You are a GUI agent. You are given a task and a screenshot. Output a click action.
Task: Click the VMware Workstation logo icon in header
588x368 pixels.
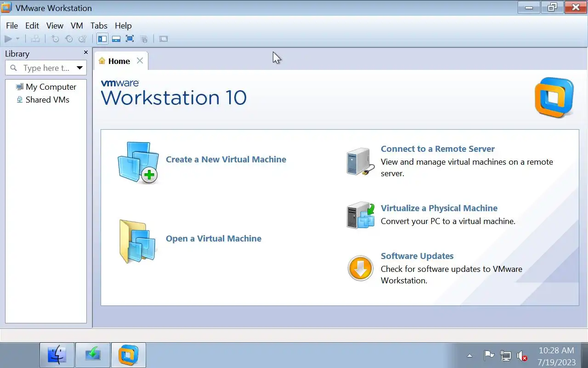point(554,98)
